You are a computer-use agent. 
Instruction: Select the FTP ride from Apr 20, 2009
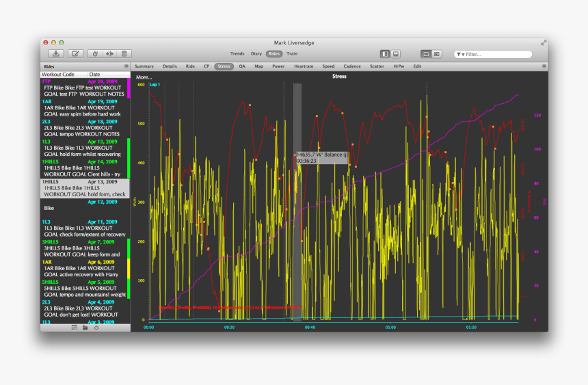click(x=85, y=88)
